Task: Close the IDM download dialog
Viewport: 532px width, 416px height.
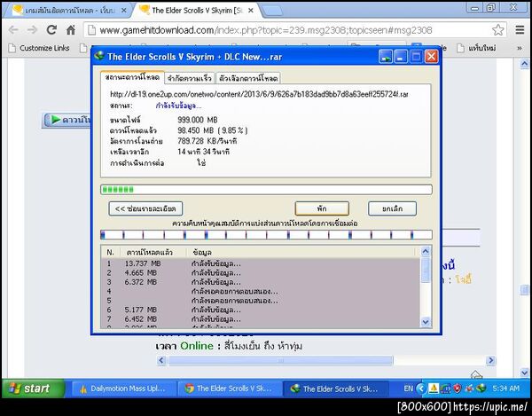Action: pos(431,57)
